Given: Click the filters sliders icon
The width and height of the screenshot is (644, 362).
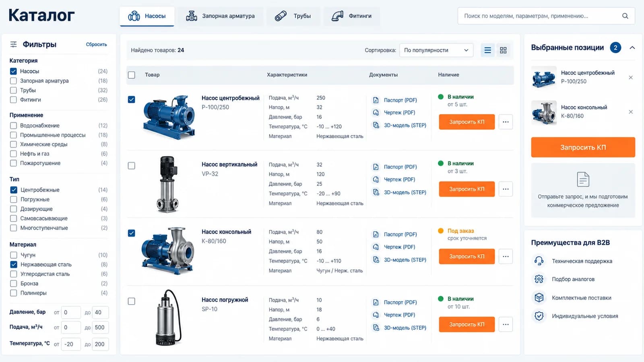Looking at the screenshot, I should pos(13,44).
